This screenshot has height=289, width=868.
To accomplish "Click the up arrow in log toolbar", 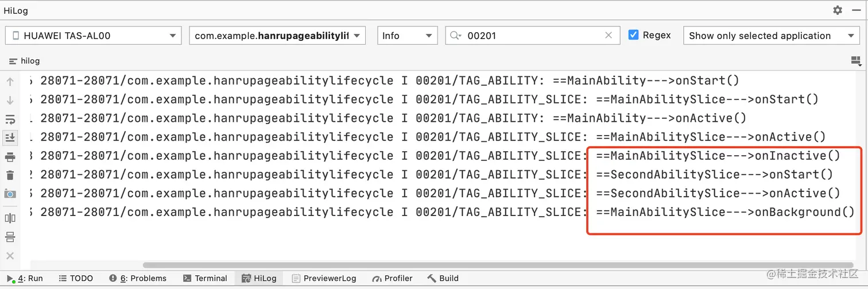I will [10, 82].
